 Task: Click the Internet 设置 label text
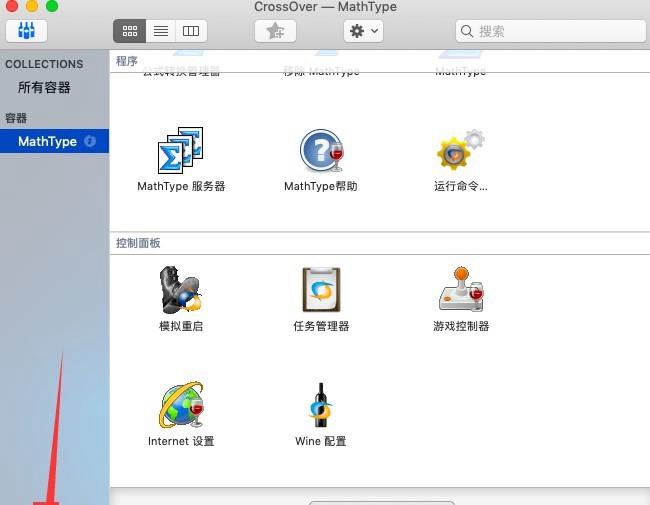pyautogui.click(x=181, y=441)
